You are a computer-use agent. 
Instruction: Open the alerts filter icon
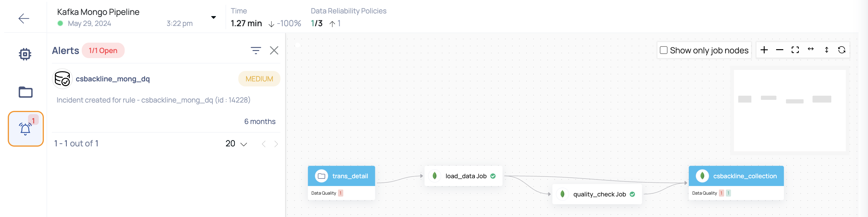point(256,51)
